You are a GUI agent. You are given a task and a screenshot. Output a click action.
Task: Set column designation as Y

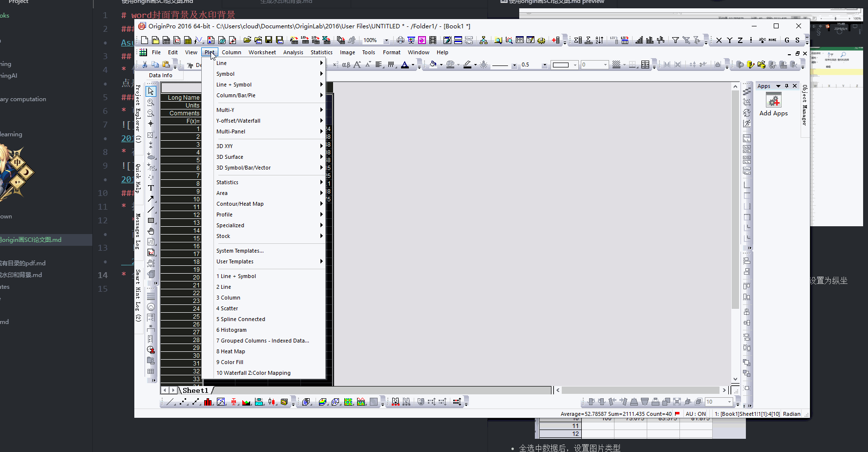tap(730, 40)
